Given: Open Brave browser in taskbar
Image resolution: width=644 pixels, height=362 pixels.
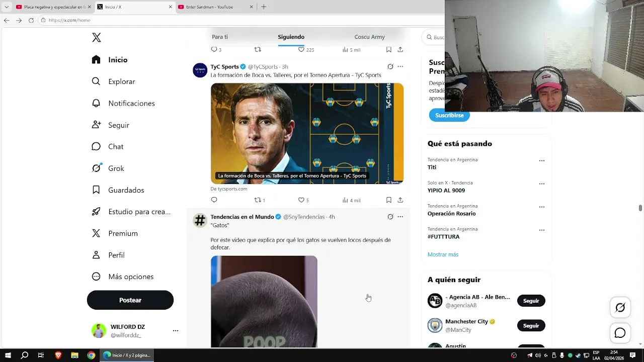Looking at the screenshot, I should click(x=58, y=355).
